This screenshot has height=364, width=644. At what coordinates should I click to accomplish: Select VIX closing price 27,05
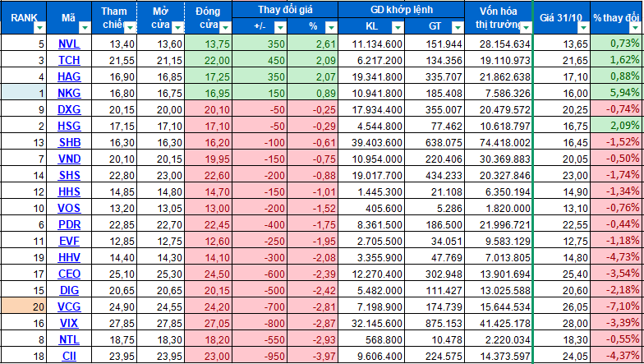click(209, 324)
